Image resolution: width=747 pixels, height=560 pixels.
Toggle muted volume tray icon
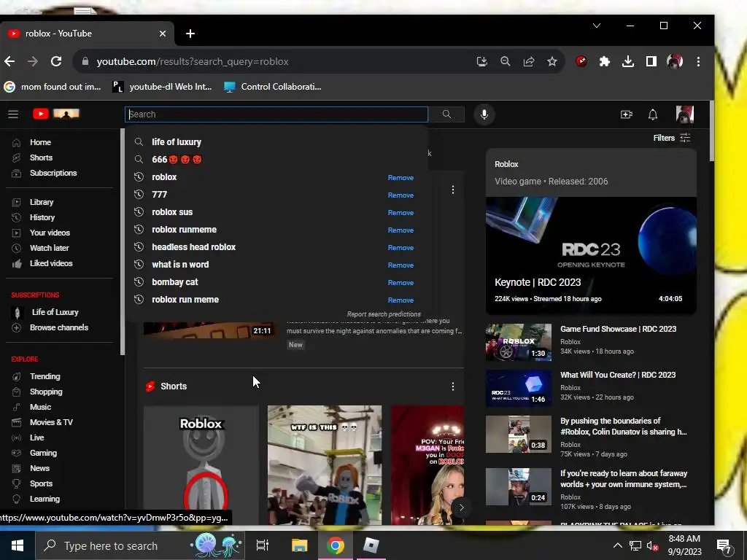(653, 545)
